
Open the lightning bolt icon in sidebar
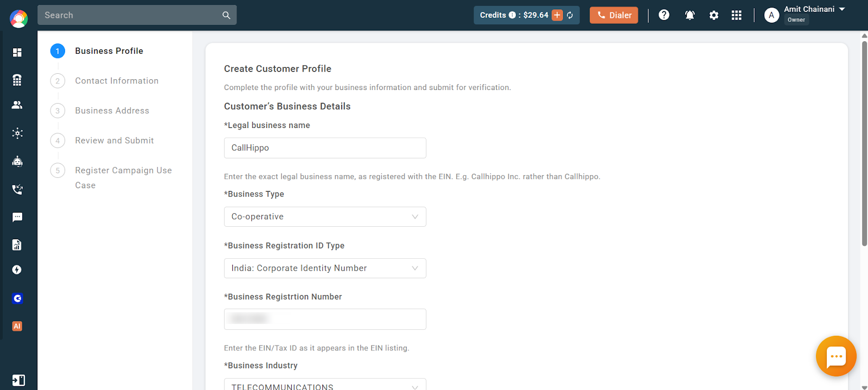coord(17,270)
